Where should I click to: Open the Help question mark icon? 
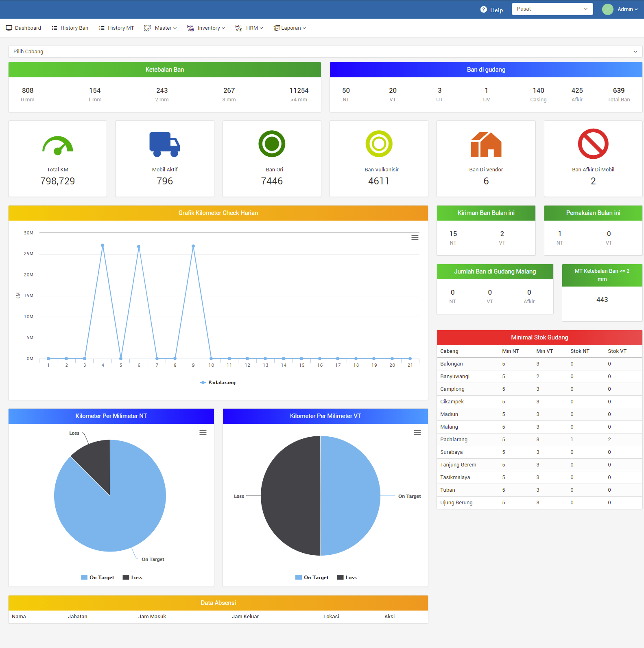coord(483,9)
